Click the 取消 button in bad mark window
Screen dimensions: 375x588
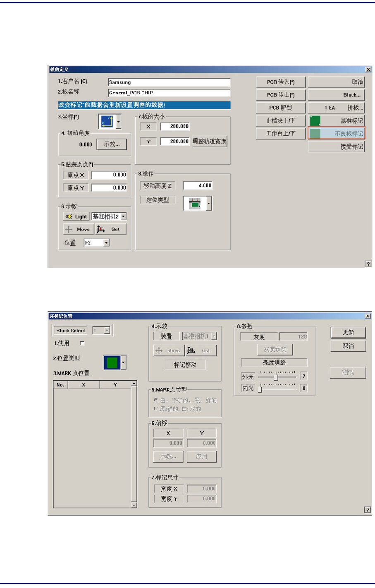pyautogui.click(x=348, y=346)
